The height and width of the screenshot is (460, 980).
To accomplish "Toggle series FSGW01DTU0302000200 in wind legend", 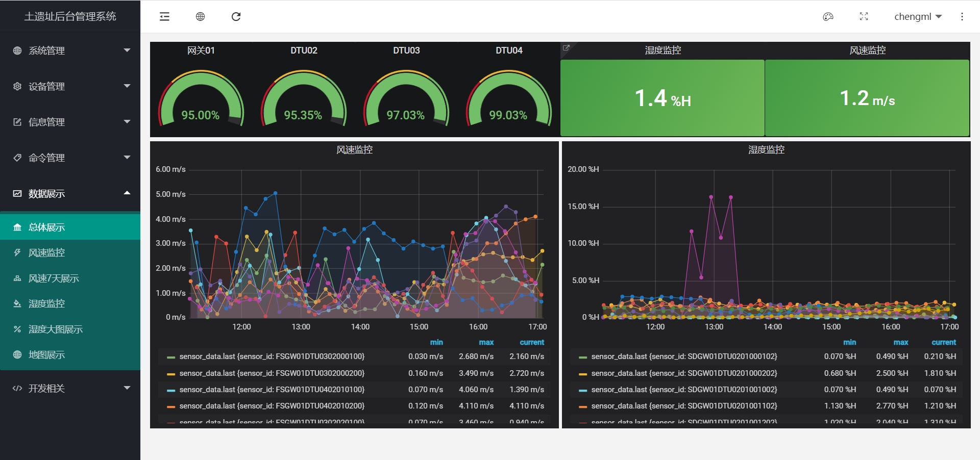I will tap(272, 373).
